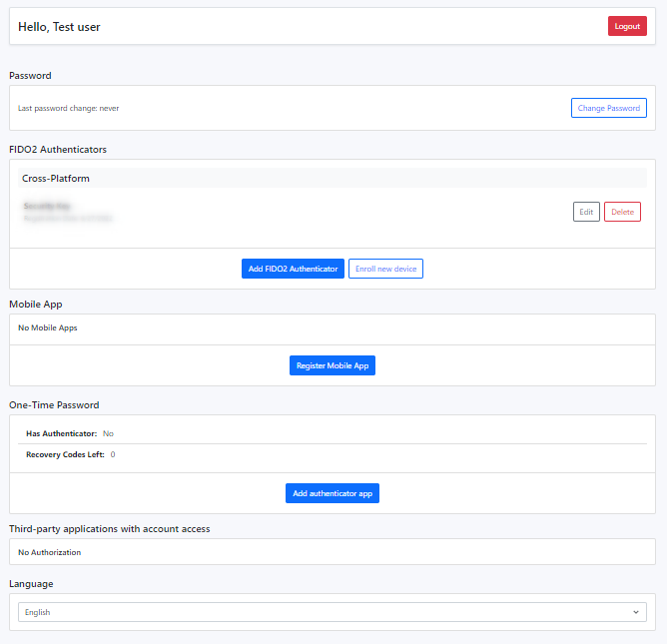Delete the registered security key

point(622,212)
